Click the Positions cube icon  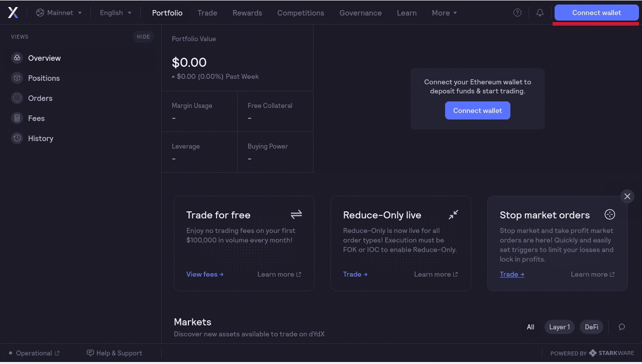pos(17,78)
